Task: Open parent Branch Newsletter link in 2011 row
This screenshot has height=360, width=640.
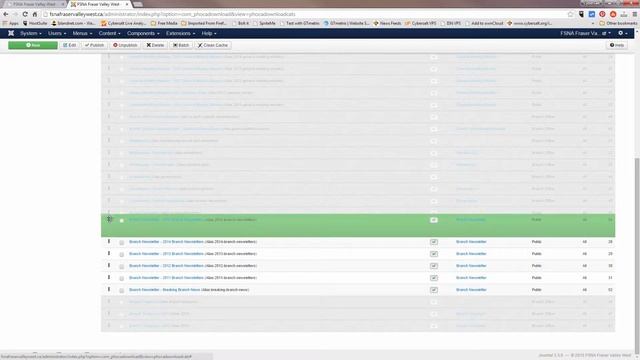Action: (x=471, y=278)
